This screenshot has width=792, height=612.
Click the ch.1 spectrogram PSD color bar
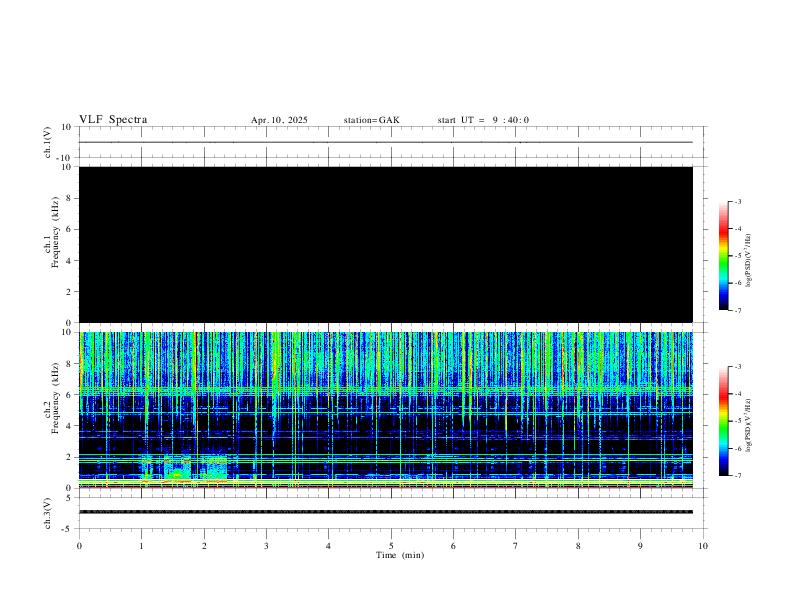click(724, 256)
